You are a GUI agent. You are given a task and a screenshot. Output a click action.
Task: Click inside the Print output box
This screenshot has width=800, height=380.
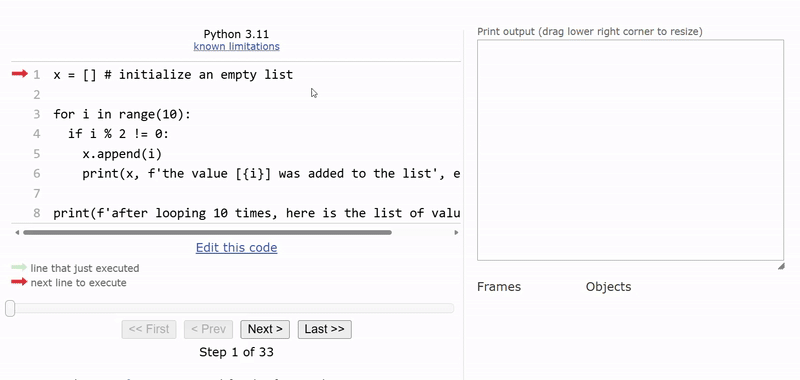(630, 150)
